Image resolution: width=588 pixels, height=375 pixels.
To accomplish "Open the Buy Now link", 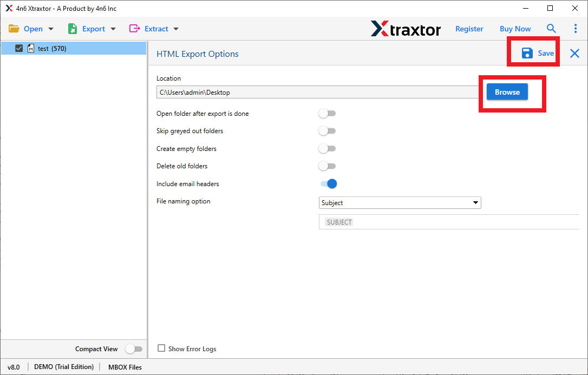I will pos(515,28).
